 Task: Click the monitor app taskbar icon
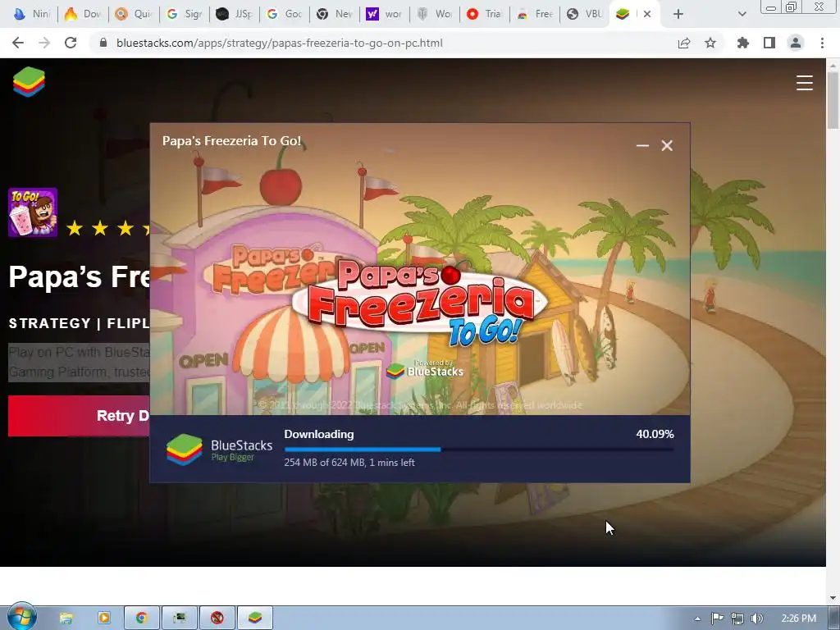[180, 619]
